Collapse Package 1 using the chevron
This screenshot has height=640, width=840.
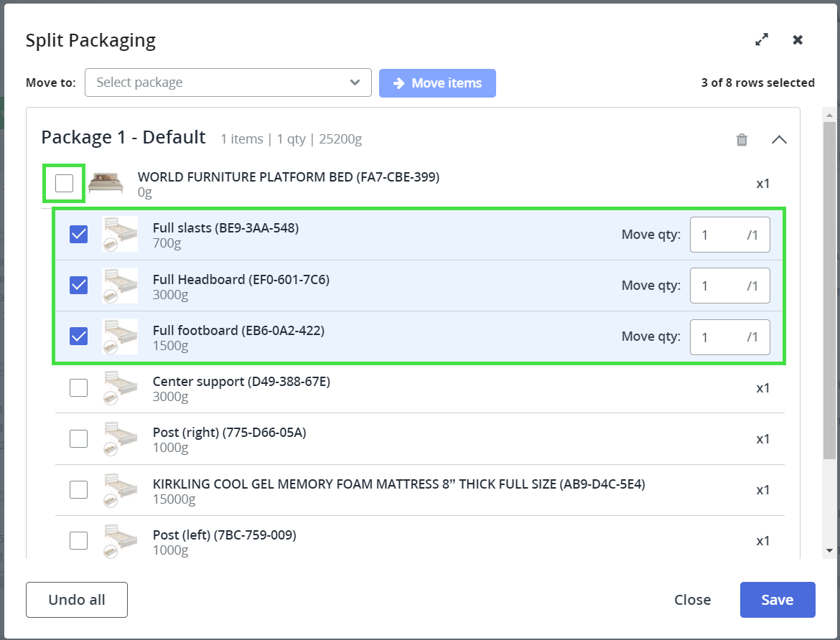779,140
